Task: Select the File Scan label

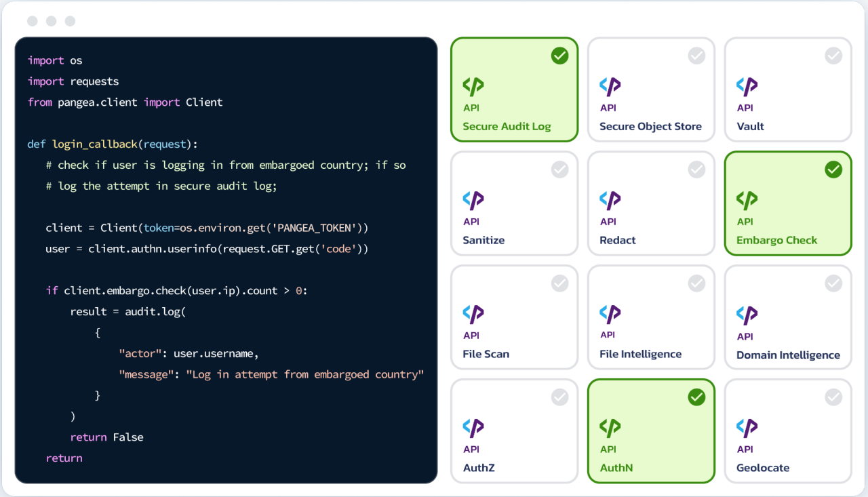Action: (486, 354)
